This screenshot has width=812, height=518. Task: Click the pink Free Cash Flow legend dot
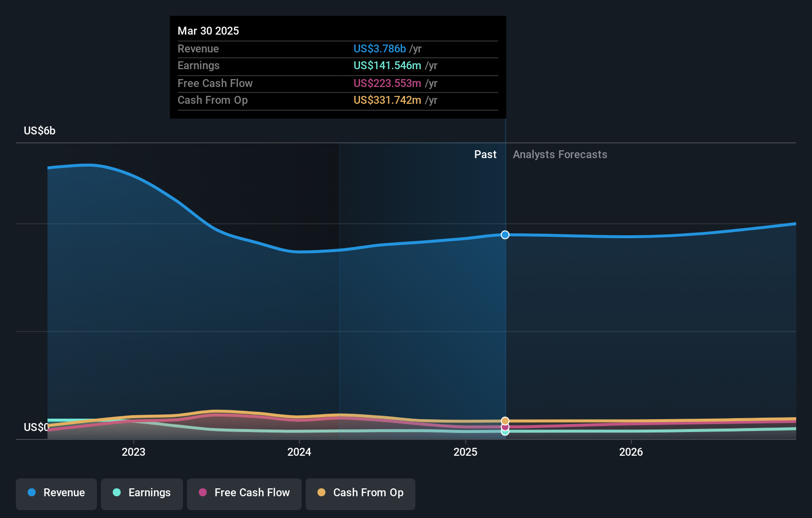tap(203, 492)
